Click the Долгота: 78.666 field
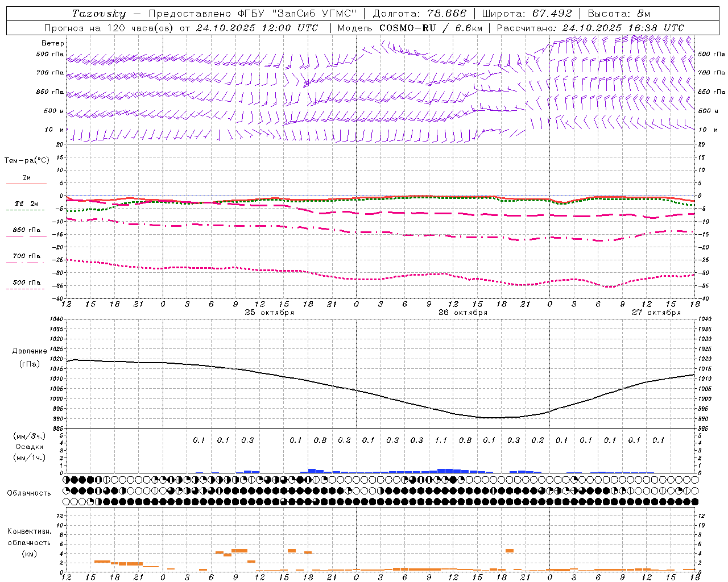Viewport: 728px width, 582px height. 419,14
